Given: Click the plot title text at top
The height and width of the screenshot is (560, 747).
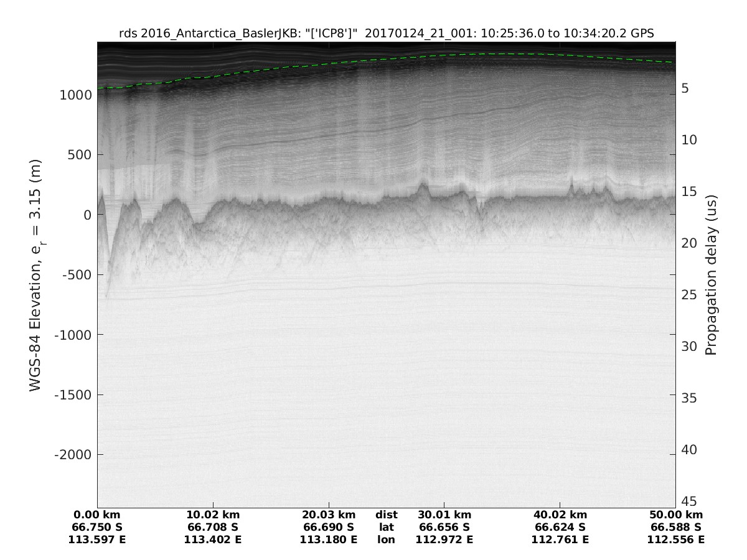Looking at the screenshot, I should pyautogui.click(x=386, y=34).
